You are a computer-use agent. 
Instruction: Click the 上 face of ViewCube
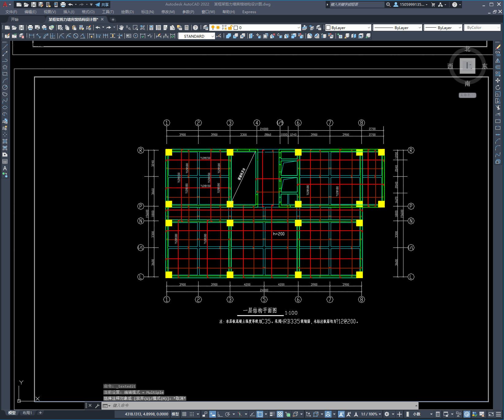pos(467,66)
